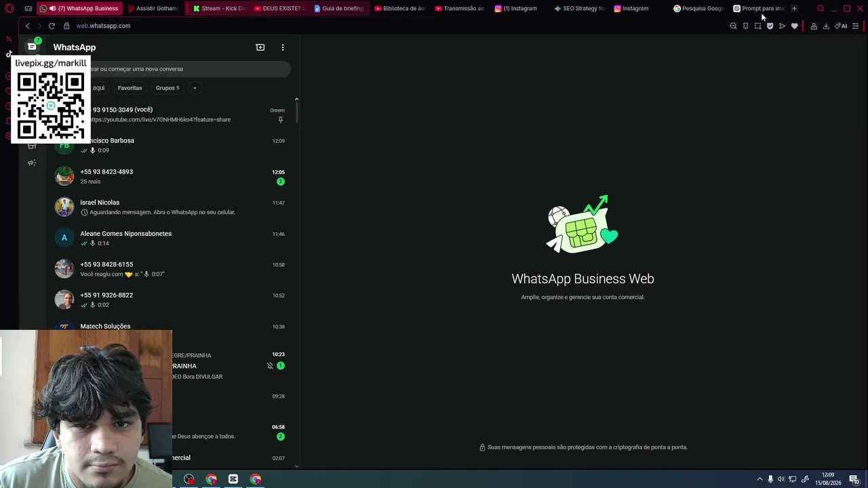
Task: Add page to bookmarks with heart icon
Action: click(x=794, y=26)
